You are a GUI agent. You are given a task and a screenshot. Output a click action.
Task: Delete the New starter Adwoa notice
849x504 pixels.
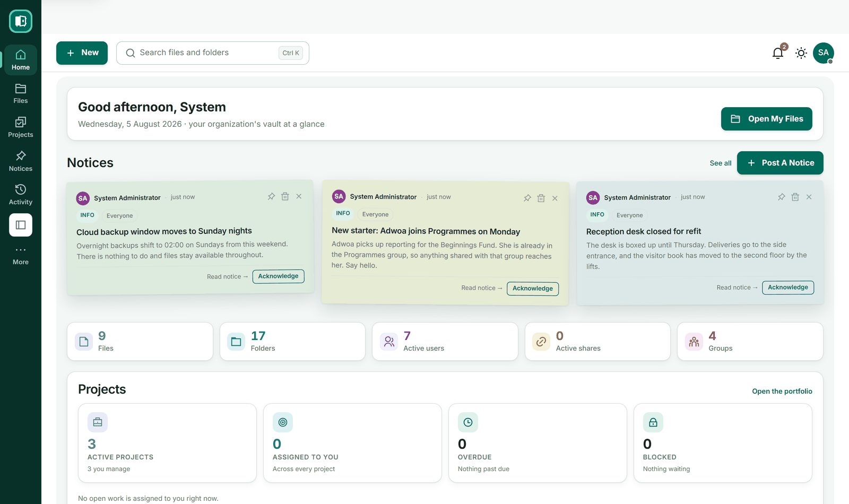click(541, 198)
